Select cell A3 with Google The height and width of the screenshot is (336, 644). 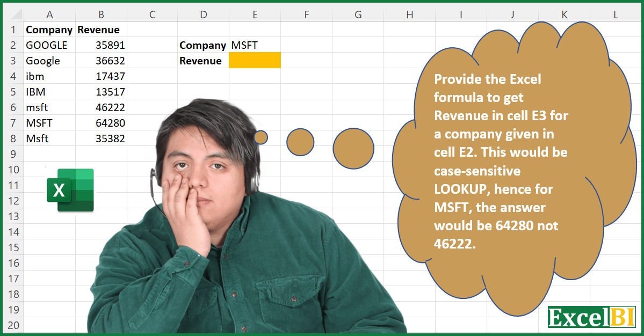click(49, 60)
